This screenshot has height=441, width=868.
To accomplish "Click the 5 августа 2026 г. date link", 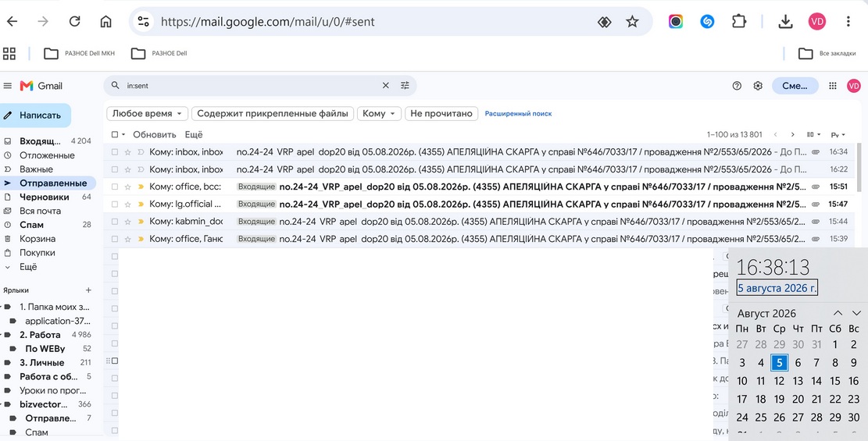I will (x=777, y=288).
